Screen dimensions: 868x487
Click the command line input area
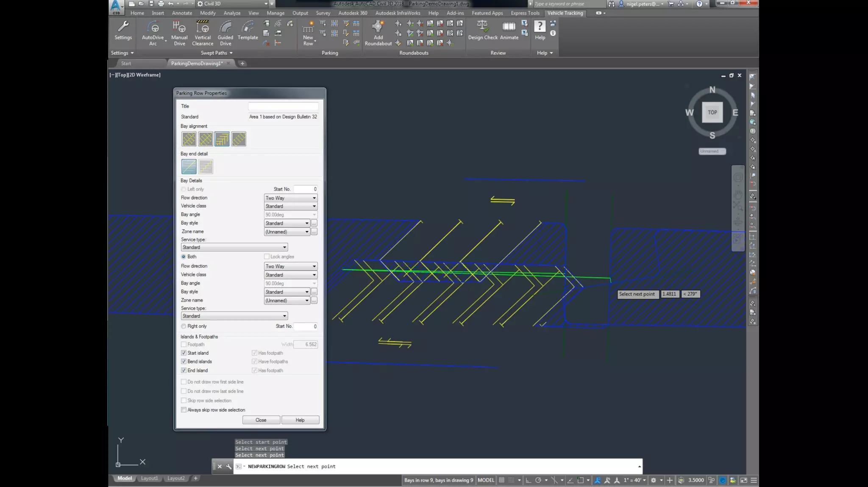click(x=439, y=466)
